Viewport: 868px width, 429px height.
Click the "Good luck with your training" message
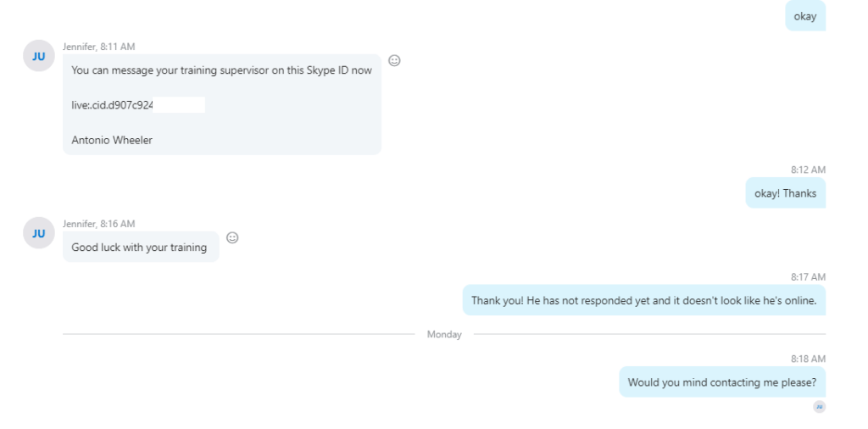pyautogui.click(x=139, y=248)
